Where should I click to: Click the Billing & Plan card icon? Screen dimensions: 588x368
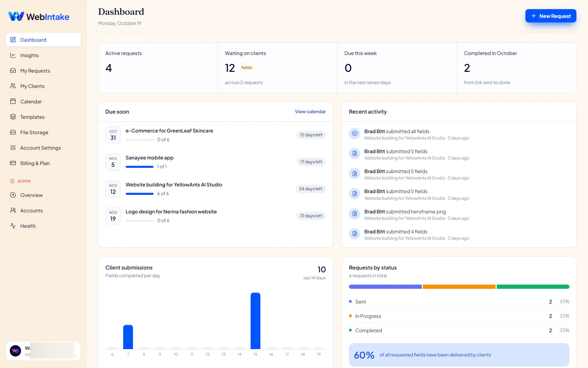pyautogui.click(x=13, y=163)
